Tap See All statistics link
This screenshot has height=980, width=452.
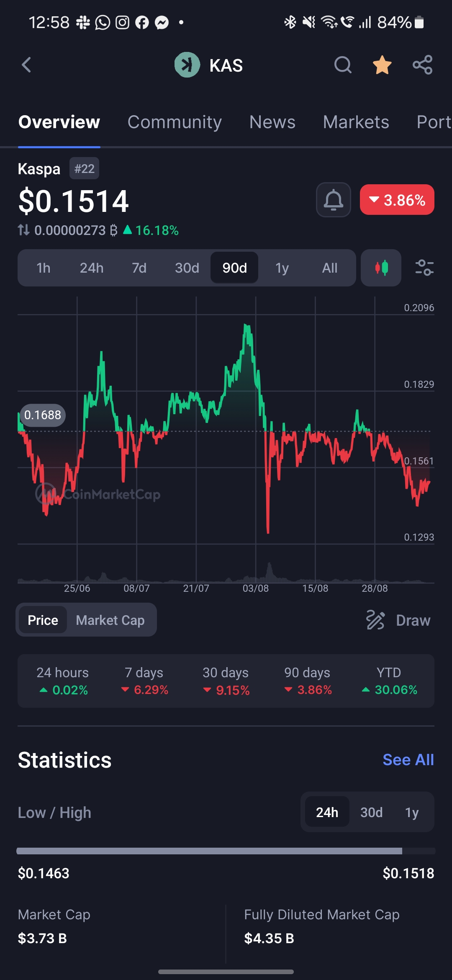408,760
